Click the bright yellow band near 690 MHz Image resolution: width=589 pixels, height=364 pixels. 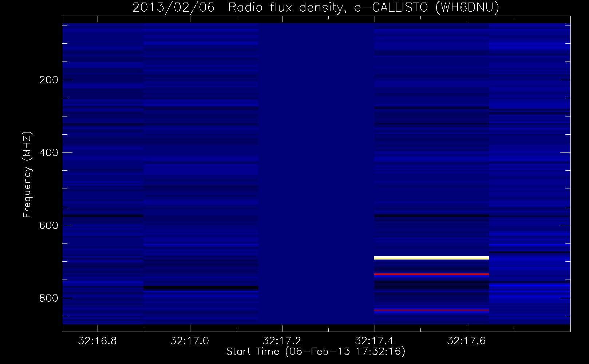[x=431, y=258]
